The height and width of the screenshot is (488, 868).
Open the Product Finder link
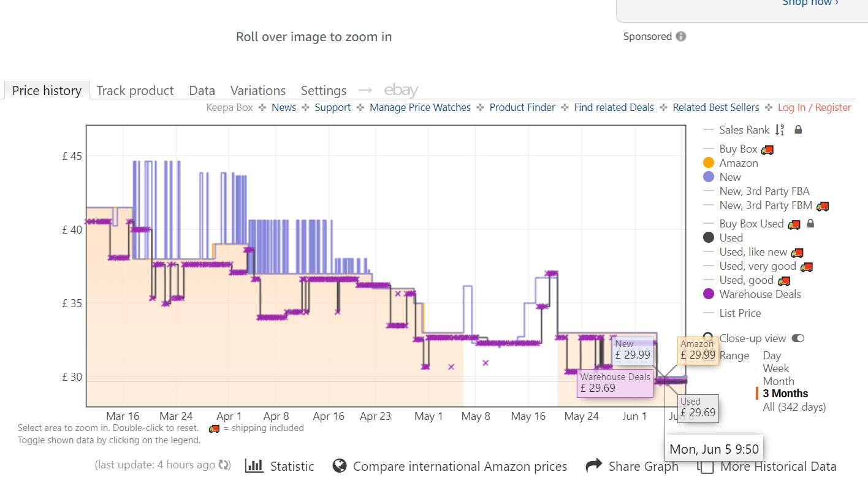coord(522,107)
